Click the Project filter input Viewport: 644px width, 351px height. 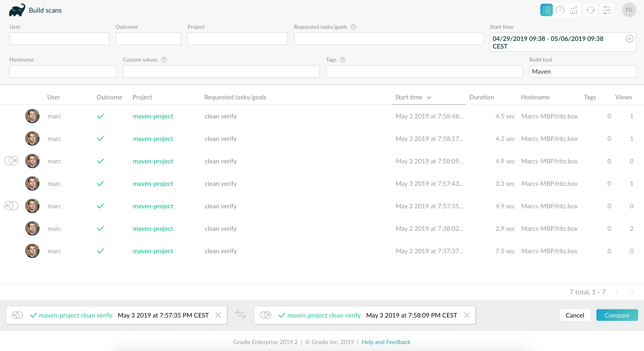click(238, 39)
